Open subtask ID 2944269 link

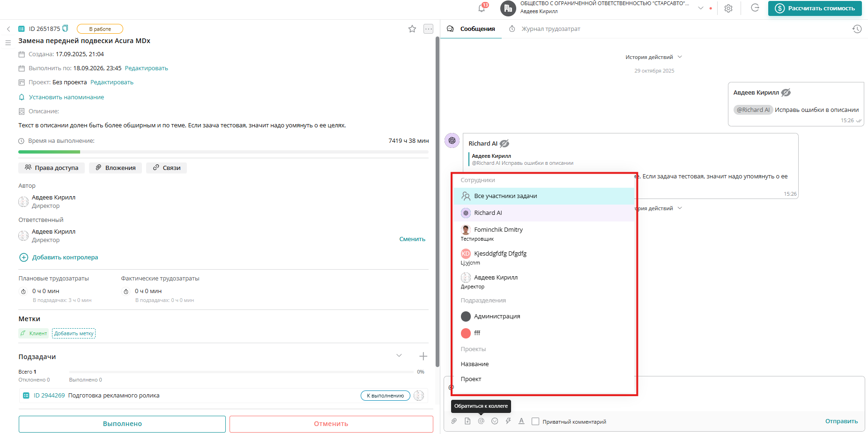(49, 396)
